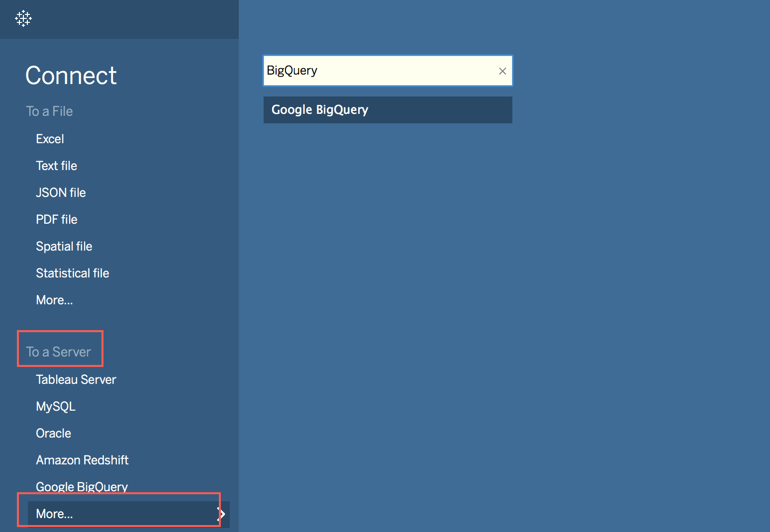Open More under To a File
770x532 pixels.
click(54, 300)
